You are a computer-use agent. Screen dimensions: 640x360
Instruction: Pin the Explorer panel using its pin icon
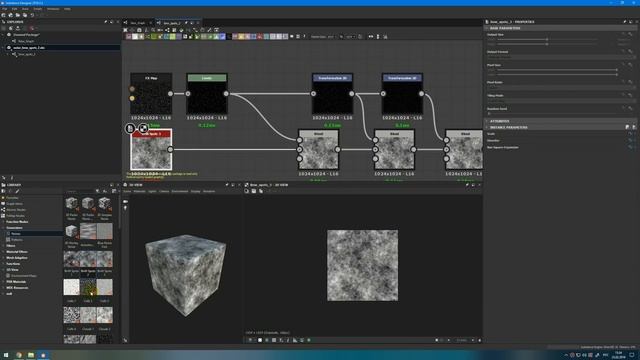[106, 22]
